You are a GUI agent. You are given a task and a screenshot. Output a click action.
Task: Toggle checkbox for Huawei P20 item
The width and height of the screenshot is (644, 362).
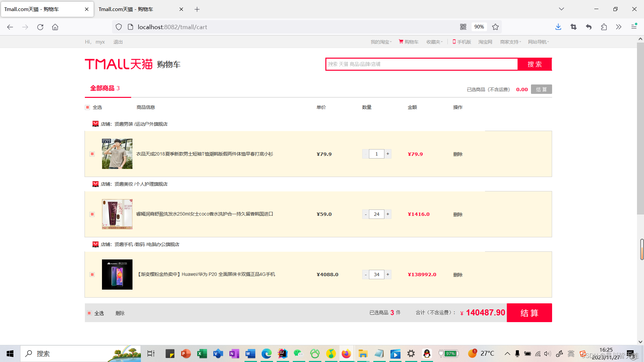pos(92,275)
